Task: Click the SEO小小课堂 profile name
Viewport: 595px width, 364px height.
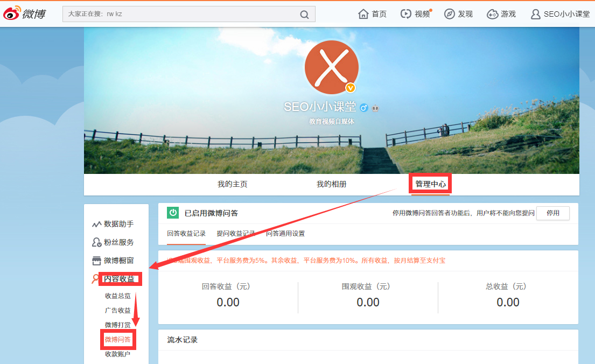Action: click(x=320, y=107)
